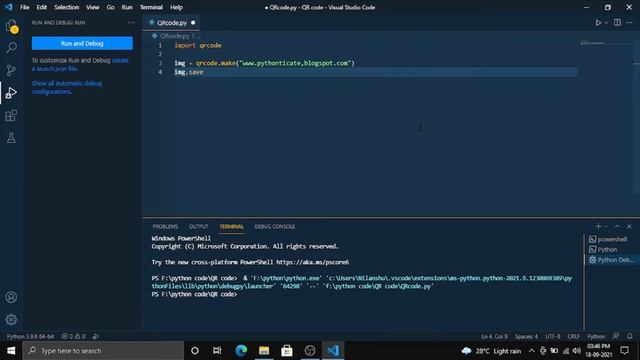Open the Source Control view
The width and height of the screenshot is (640, 360).
[x=11, y=70]
